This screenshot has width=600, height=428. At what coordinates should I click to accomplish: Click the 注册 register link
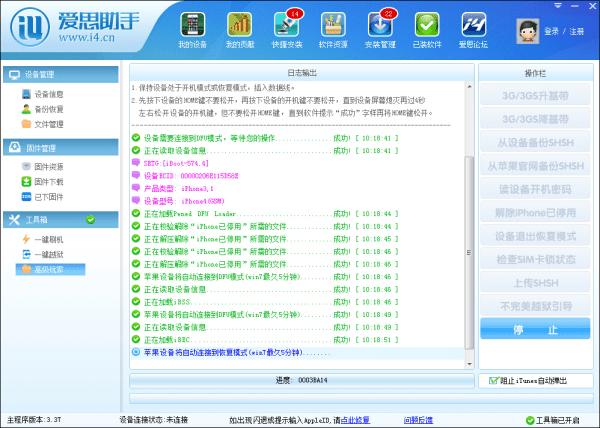point(577,31)
